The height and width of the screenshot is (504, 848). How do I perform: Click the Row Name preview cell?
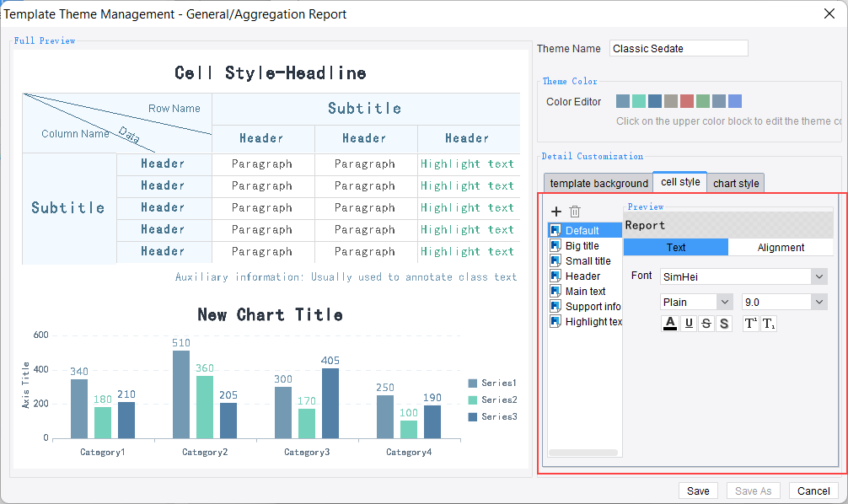[x=174, y=108]
